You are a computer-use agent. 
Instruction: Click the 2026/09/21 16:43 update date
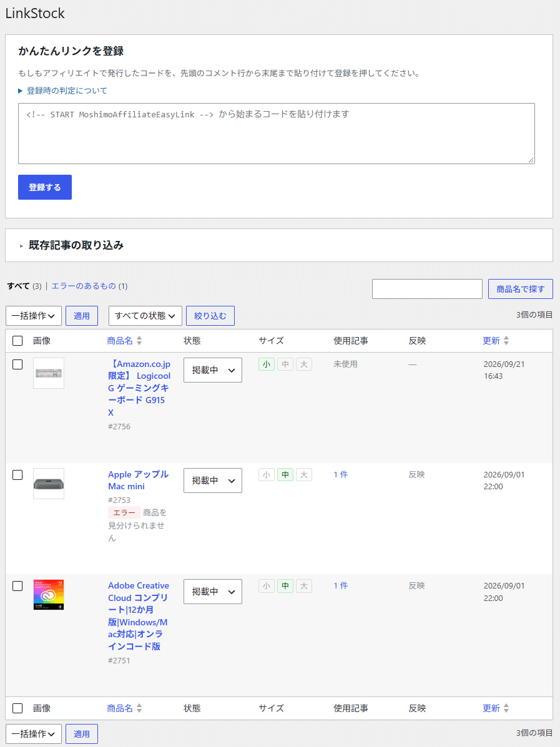(504, 370)
